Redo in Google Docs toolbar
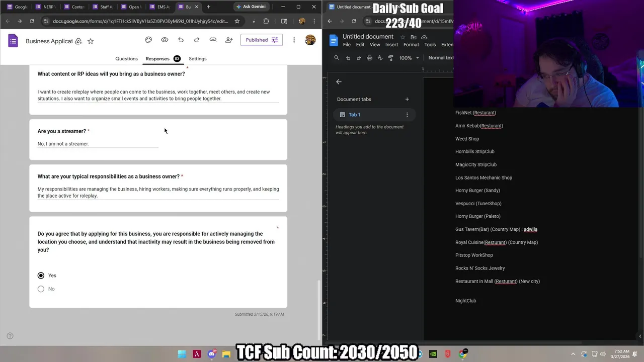 click(x=359, y=58)
